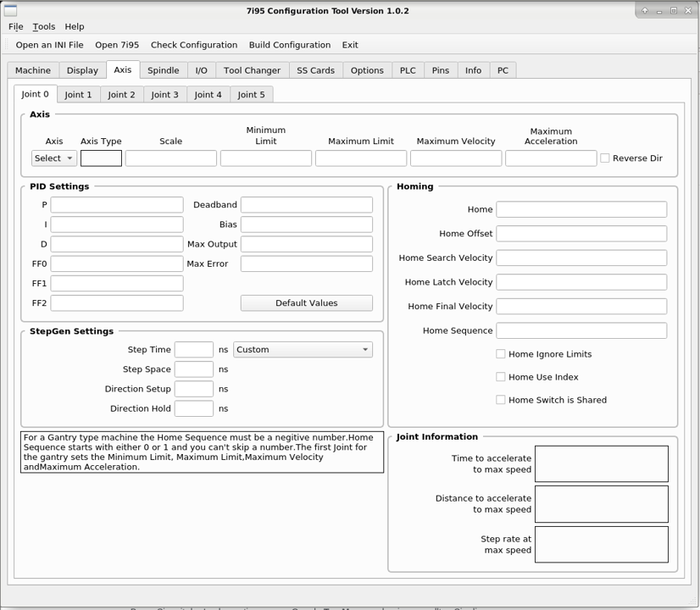The width and height of the screenshot is (700, 610).
Task: Click Check Configuration
Action: tap(194, 45)
